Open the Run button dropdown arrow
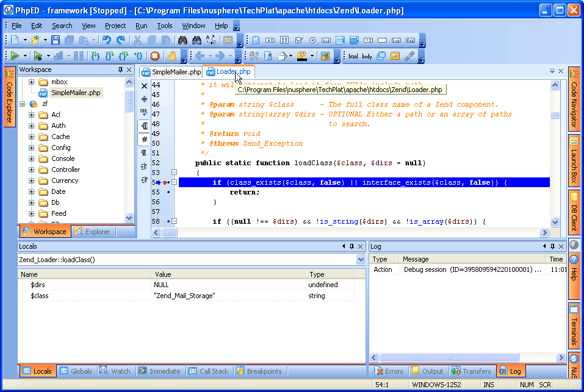584x392 pixels. (x=25, y=56)
